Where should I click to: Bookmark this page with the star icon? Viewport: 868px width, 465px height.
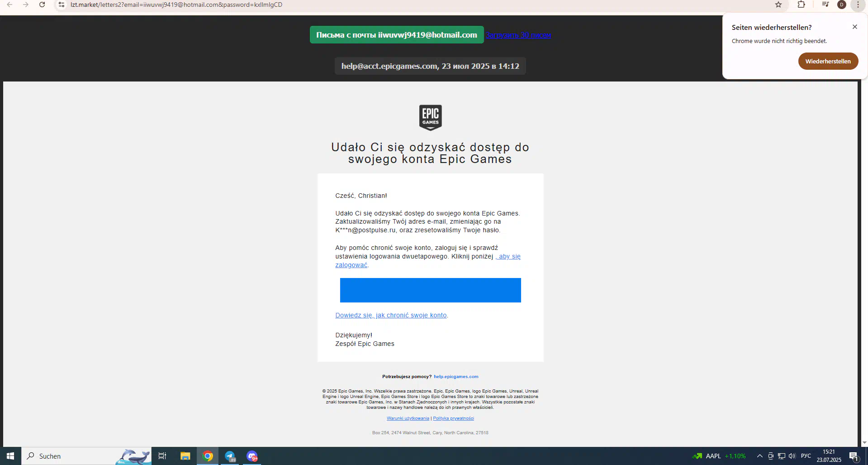pos(778,5)
